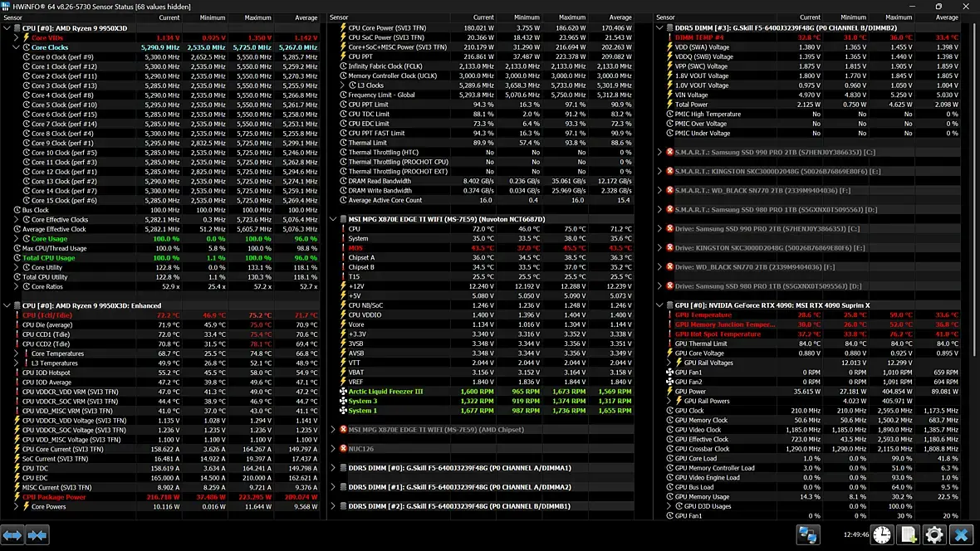980x551 pixels.
Task: Click fan icon next to GPU Fan1 RPM row
Action: 669,373
